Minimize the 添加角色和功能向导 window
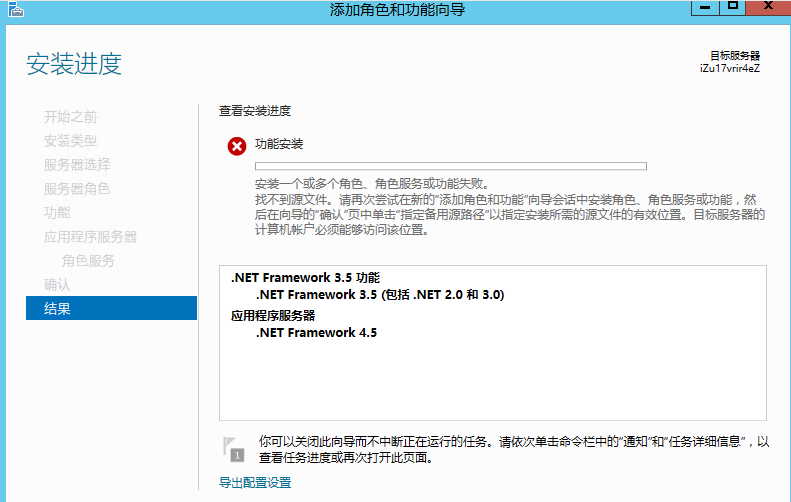This screenshot has width=791, height=502. (706, 8)
